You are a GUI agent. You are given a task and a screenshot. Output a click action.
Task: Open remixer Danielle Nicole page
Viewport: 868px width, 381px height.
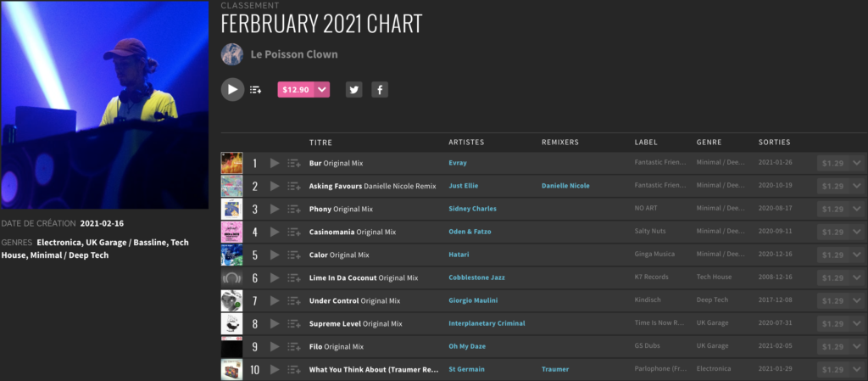(565, 186)
